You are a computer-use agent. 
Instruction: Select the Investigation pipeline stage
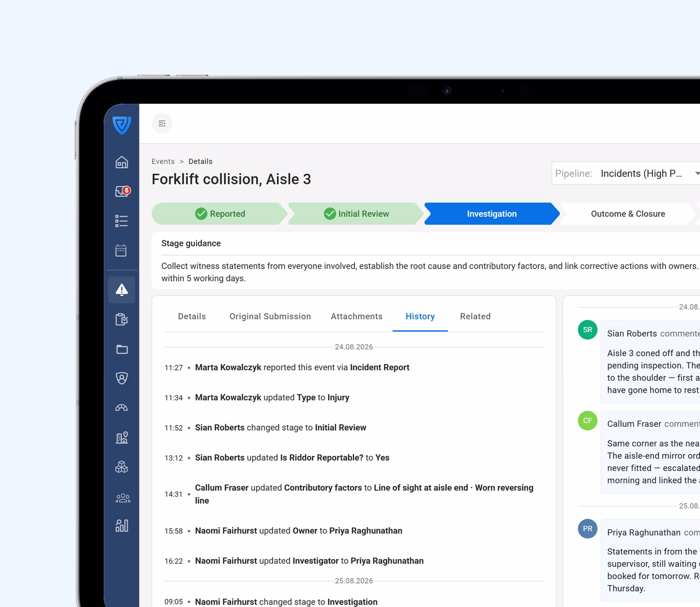coord(492,214)
